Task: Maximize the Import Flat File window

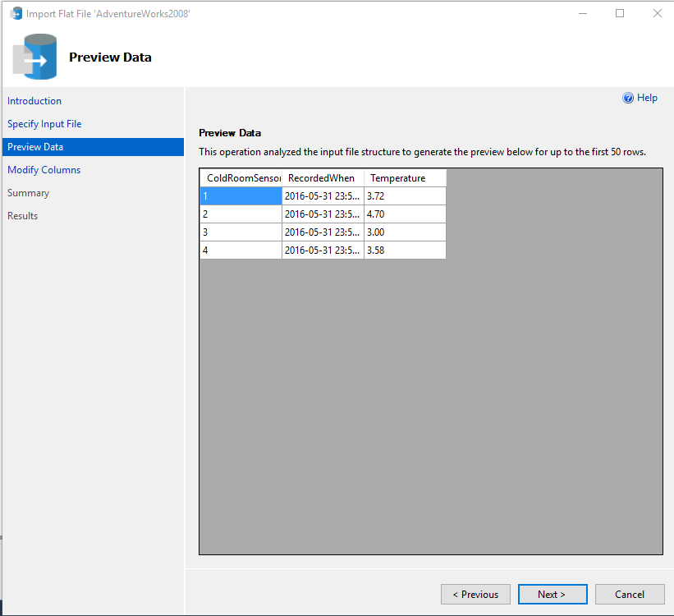Action: coord(620,13)
